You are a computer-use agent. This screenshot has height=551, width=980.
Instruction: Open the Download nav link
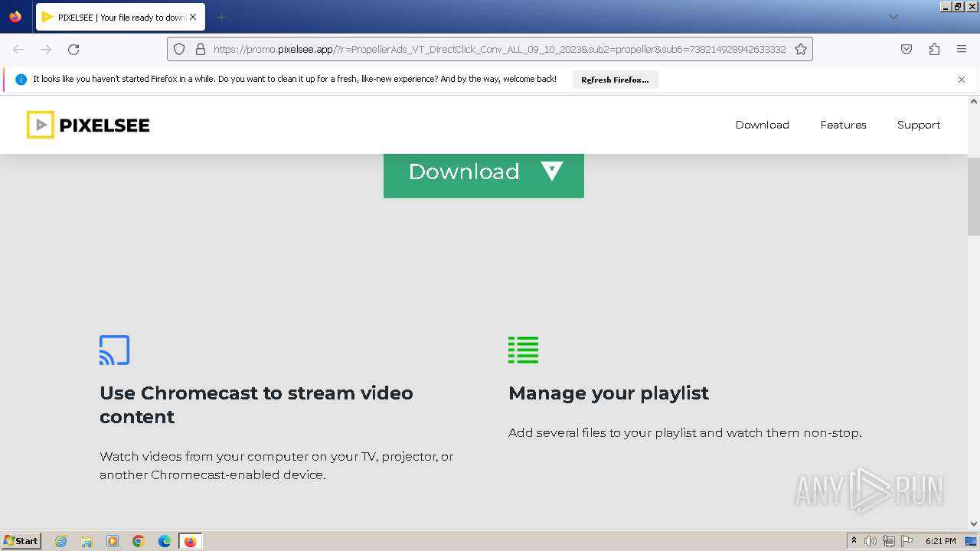tap(762, 125)
